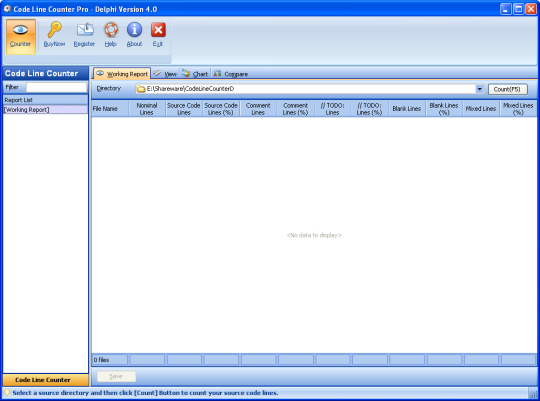Sort by Comment Lines (%) column

[x=295, y=109]
